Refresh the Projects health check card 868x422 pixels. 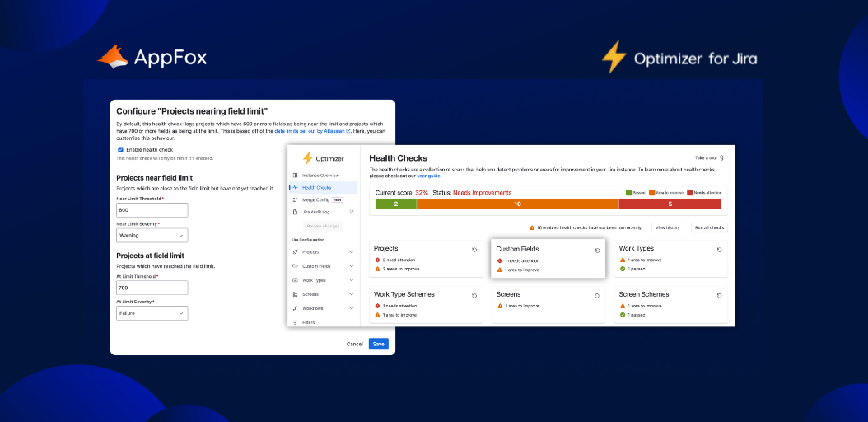coord(474,250)
